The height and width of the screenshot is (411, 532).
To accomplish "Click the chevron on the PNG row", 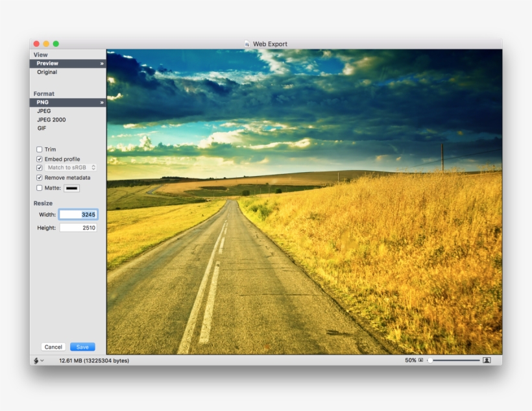I will pyautogui.click(x=101, y=103).
